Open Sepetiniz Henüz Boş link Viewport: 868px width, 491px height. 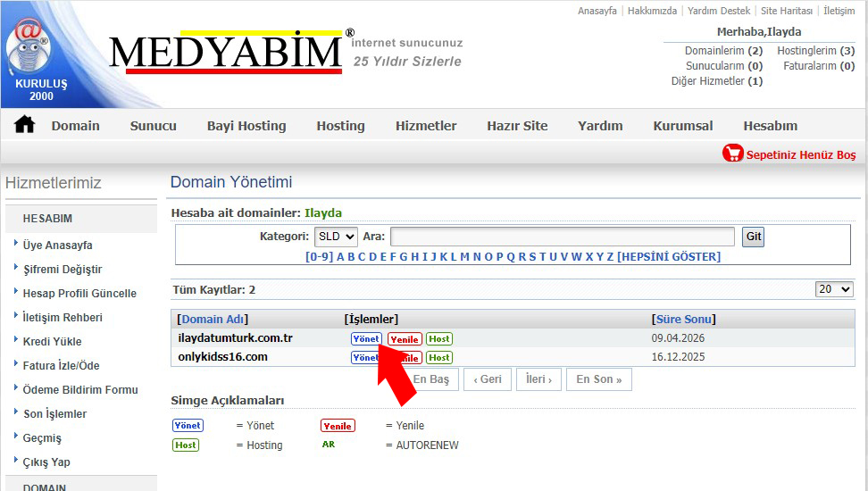pyautogui.click(x=800, y=154)
